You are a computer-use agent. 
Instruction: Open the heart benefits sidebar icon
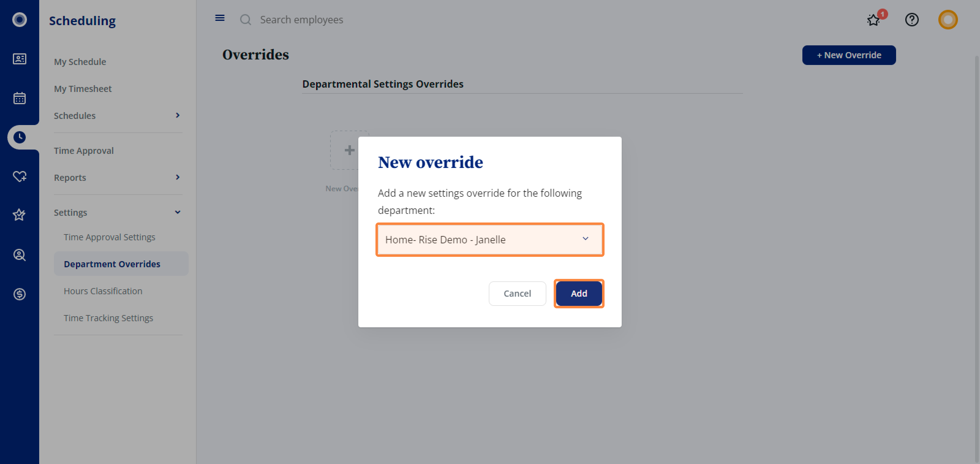tap(19, 176)
